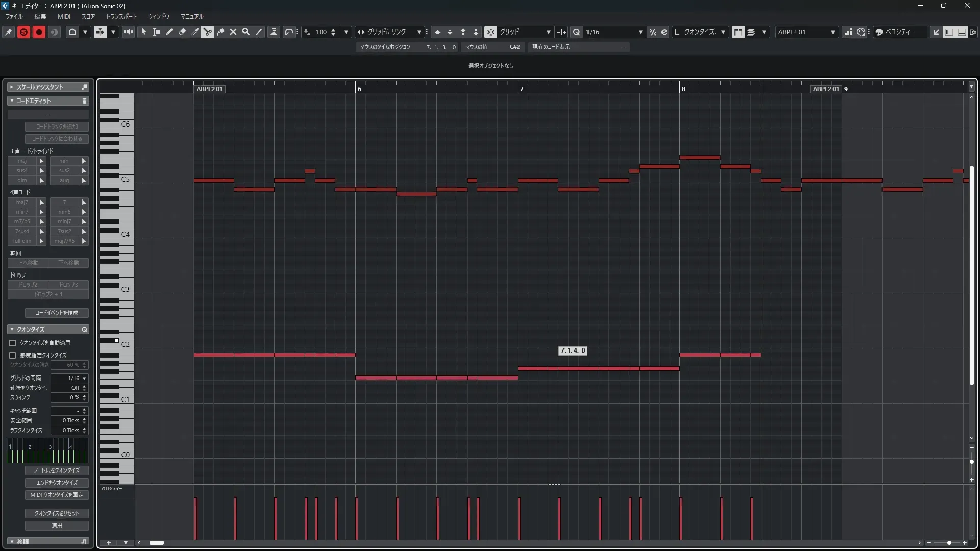
Task: Select the Object Selection arrow tool
Action: coord(144,32)
